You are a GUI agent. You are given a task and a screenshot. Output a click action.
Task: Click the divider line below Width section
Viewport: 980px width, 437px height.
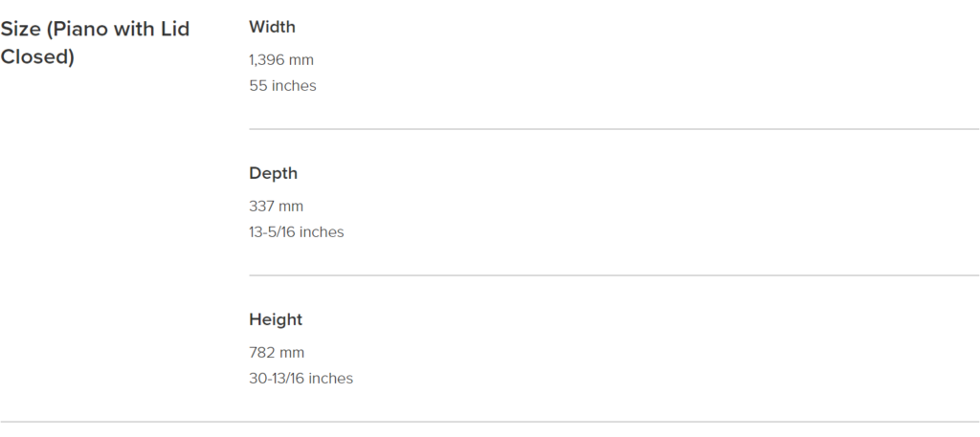point(613,129)
